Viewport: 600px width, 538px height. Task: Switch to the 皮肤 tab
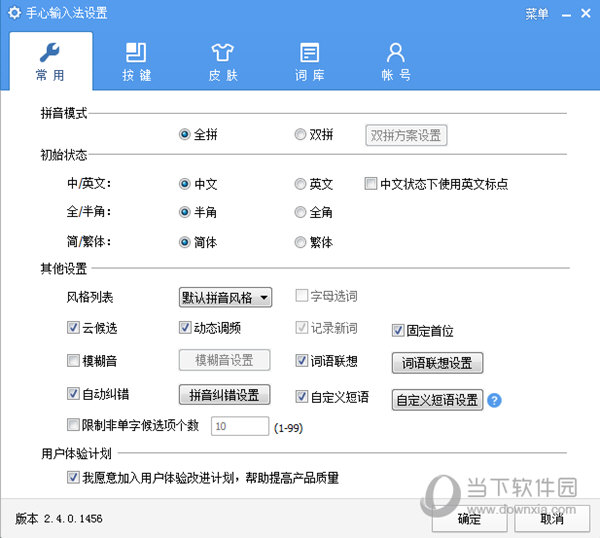click(223, 62)
